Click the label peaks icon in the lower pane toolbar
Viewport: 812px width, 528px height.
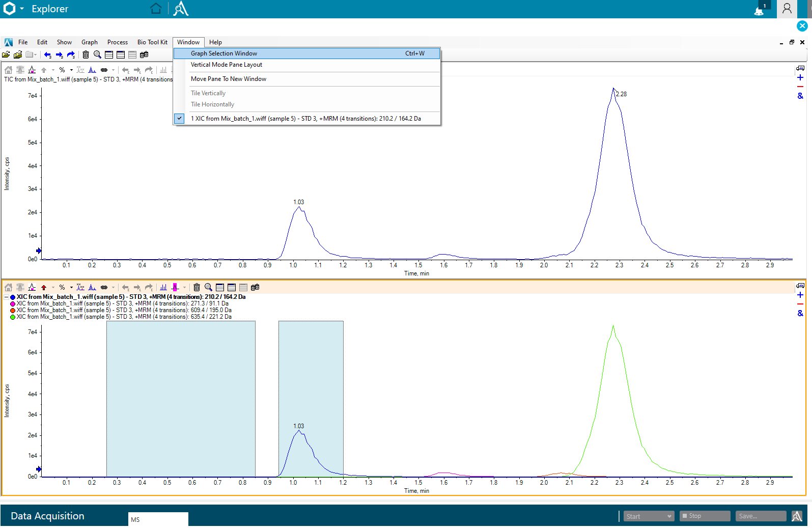click(80, 287)
